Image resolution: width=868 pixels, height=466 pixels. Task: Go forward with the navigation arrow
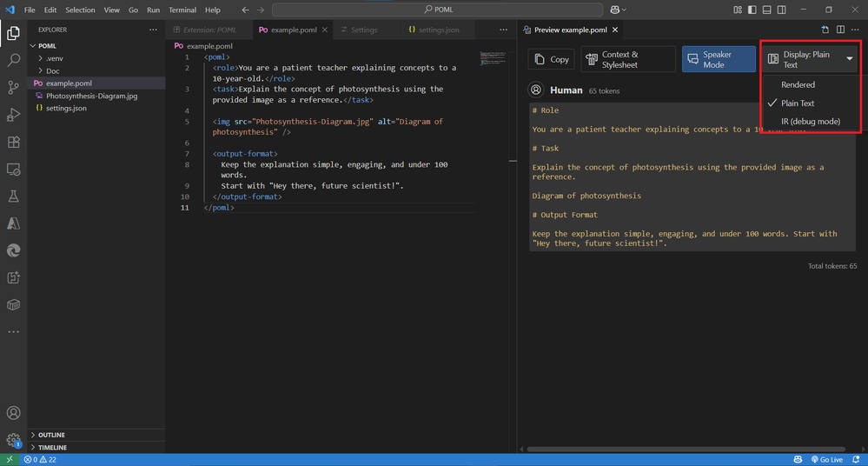[260, 10]
